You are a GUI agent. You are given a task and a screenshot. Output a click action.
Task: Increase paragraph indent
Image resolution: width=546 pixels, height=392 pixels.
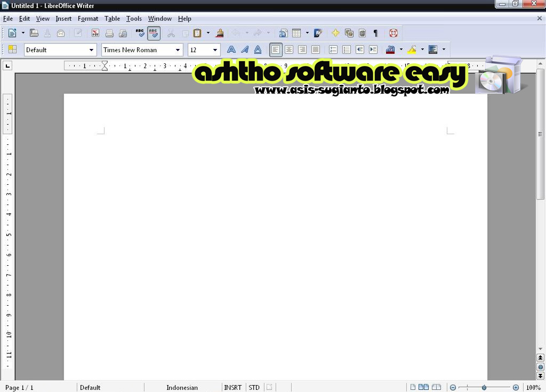pyautogui.click(x=373, y=50)
